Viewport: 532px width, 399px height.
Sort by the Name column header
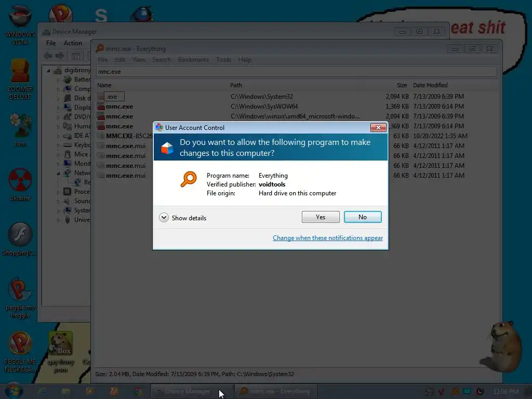pyautogui.click(x=104, y=85)
